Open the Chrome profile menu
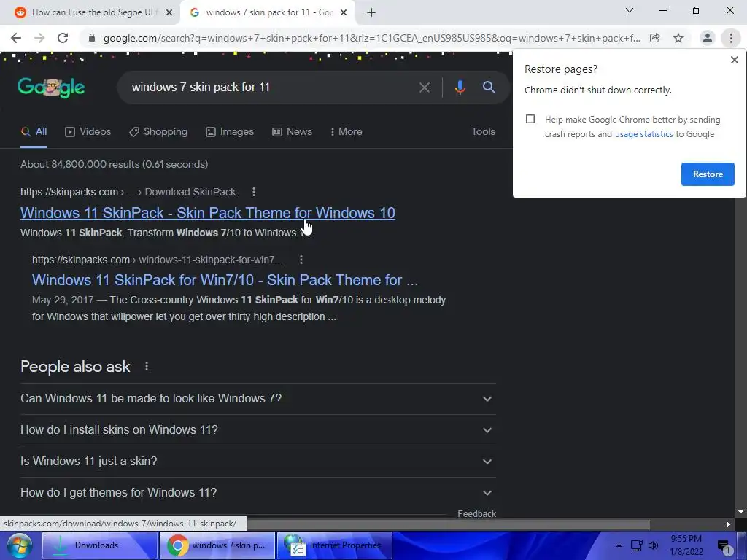The height and width of the screenshot is (560, 747). tap(708, 38)
